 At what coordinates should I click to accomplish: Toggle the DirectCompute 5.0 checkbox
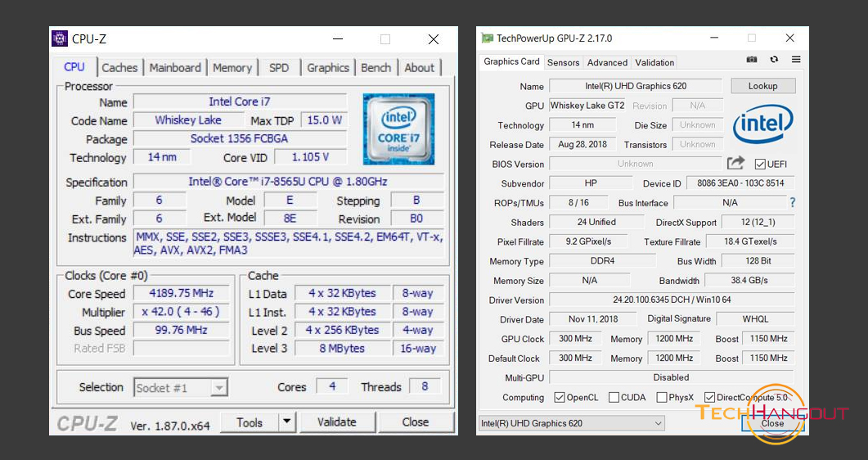click(709, 398)
